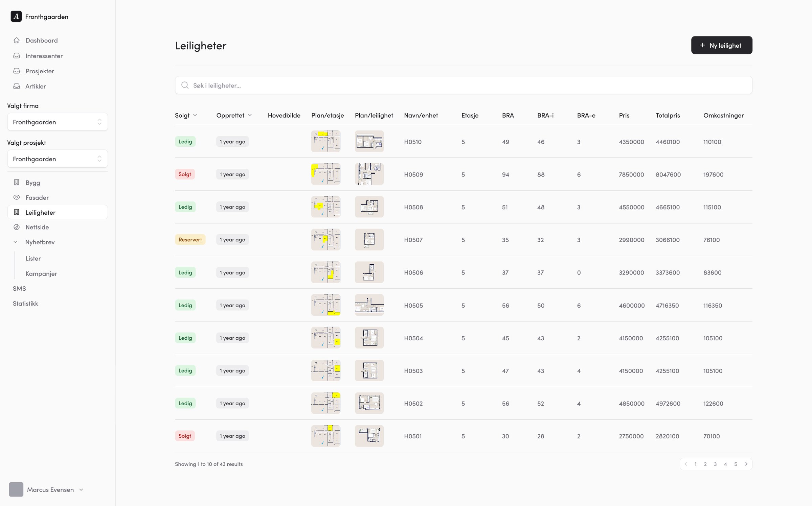Go to results page 3
This screenshot has width=812, height=506.
(715, 464)
